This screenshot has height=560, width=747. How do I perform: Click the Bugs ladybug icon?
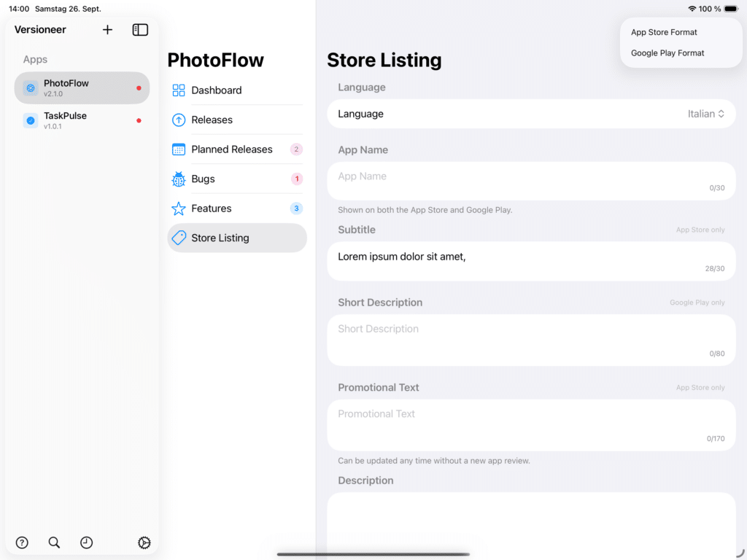[179, 179]
